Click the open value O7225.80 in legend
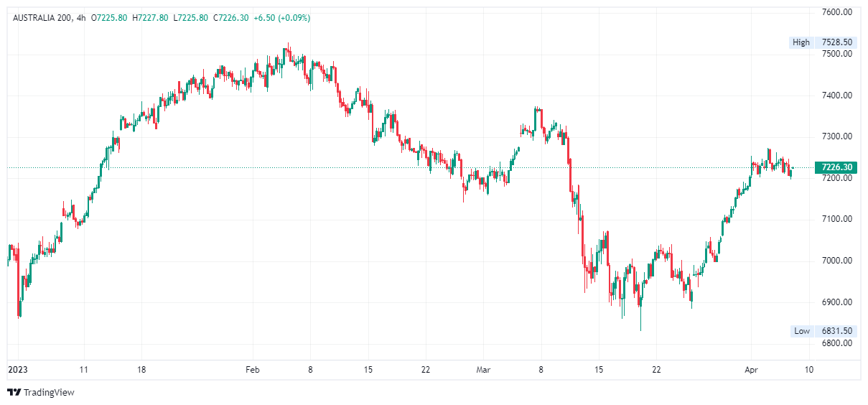Viewport: 868px width, 405px height. point(109,17)
